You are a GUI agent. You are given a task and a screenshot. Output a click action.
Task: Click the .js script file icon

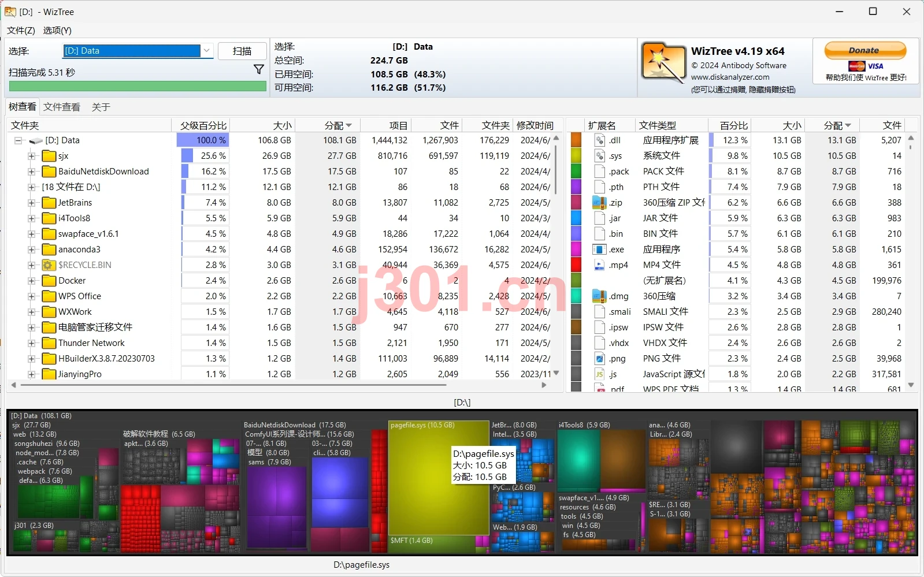(x=599, y=374)
